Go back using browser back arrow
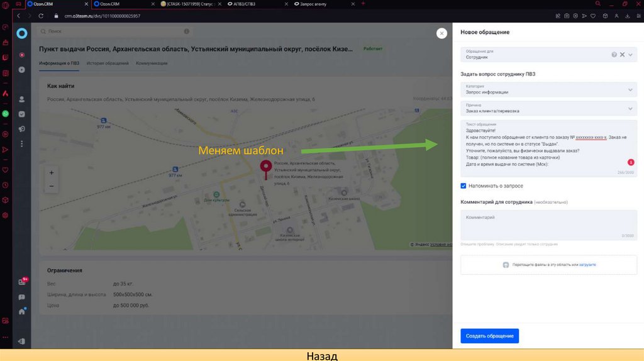 point(18,16)
